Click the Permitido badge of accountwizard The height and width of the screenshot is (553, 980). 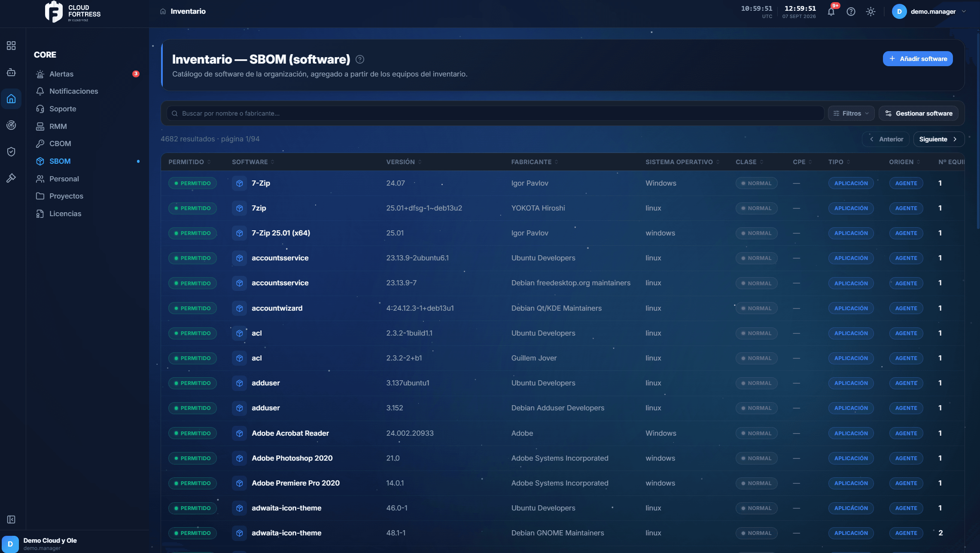tap(192, 309)
